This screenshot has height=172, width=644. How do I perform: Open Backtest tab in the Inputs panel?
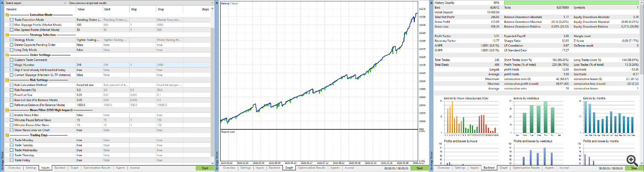click(x=60, y=168)
